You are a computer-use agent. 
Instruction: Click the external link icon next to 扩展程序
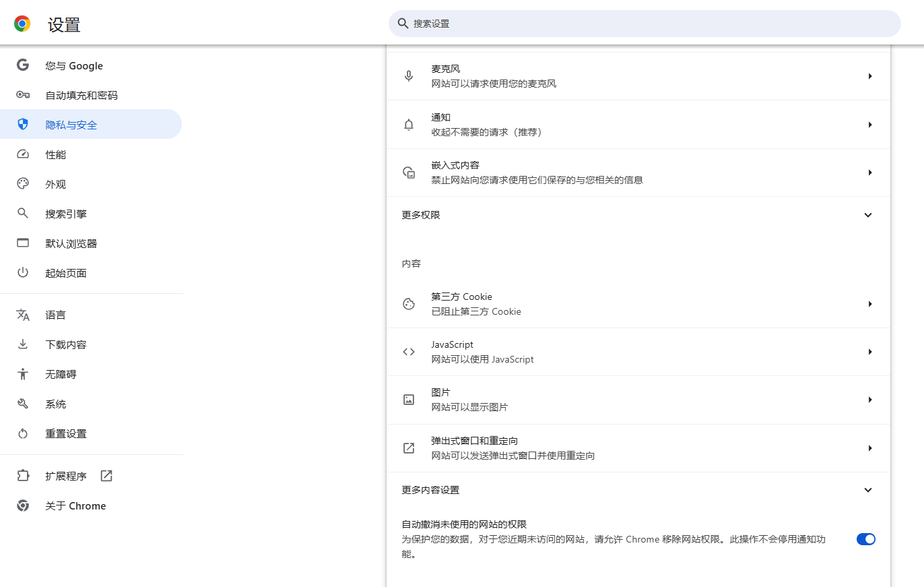106,476
